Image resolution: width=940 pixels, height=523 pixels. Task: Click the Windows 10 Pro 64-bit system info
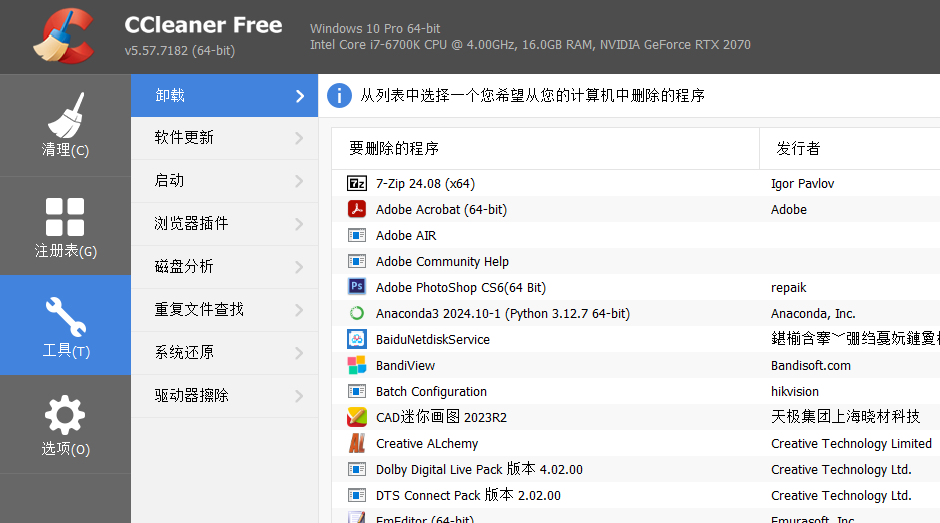click(375, 28)
